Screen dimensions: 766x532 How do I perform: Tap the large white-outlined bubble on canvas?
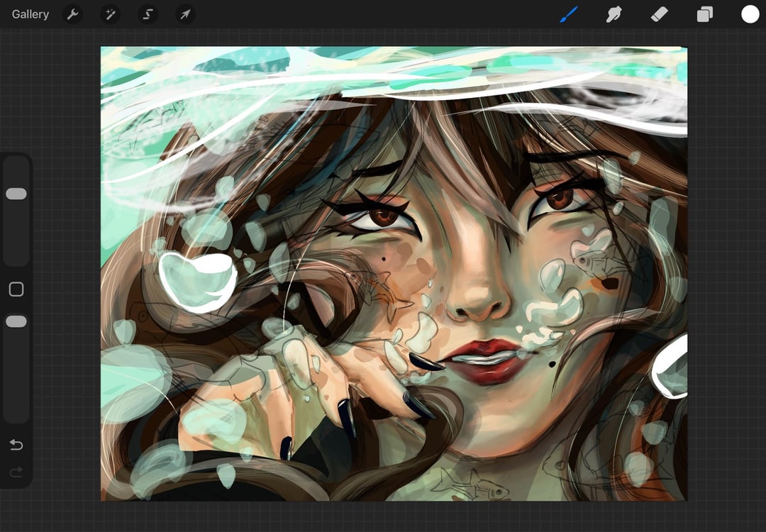196,282
